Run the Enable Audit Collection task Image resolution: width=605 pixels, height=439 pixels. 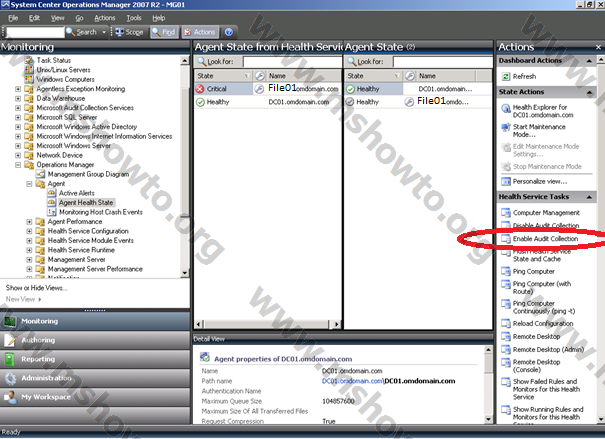(x=545, y=239)
